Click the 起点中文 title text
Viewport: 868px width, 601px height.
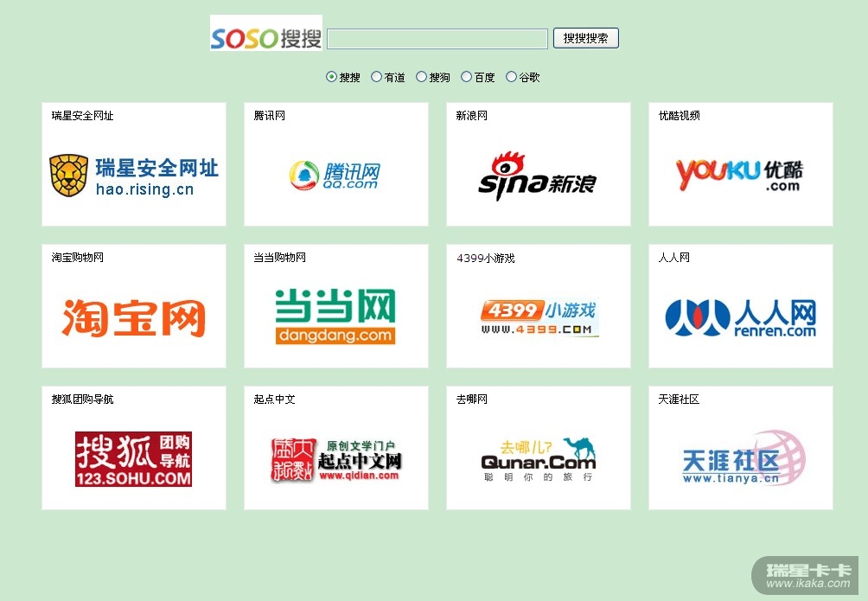(x=275, y=400)
